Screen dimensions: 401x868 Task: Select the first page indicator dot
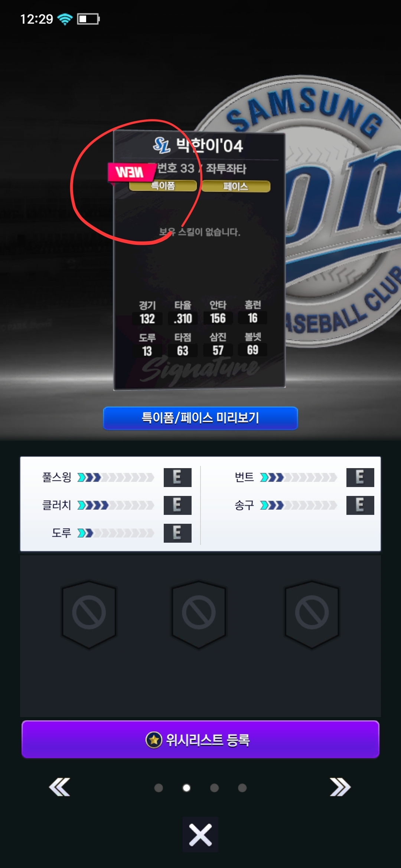click(x=159, y=788)
